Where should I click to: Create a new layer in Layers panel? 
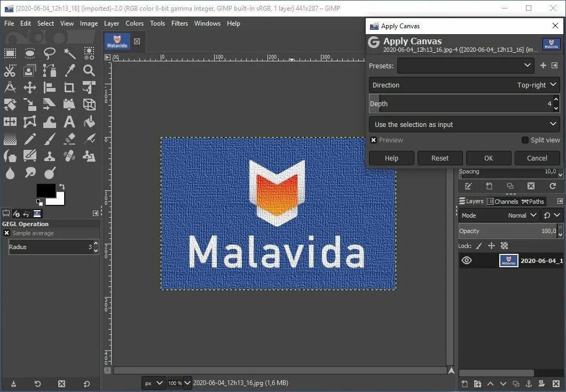[465, 383]
